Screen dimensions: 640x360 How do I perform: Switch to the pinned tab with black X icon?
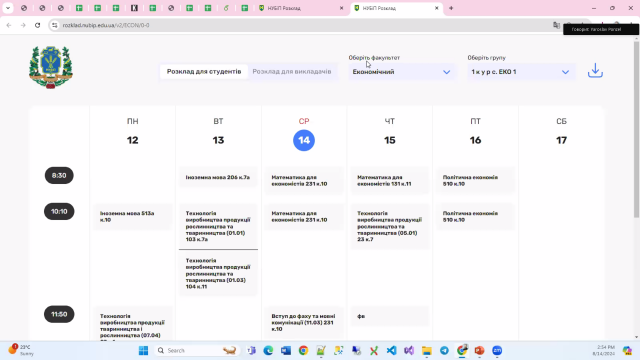tap(134, 8)
